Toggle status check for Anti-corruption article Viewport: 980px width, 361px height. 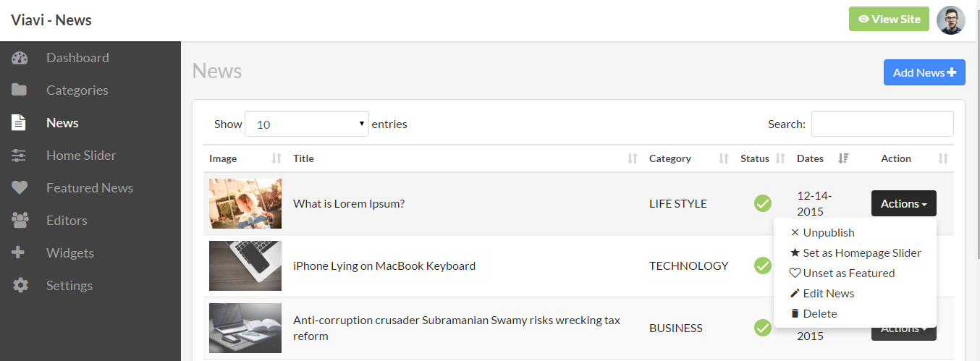763,328
